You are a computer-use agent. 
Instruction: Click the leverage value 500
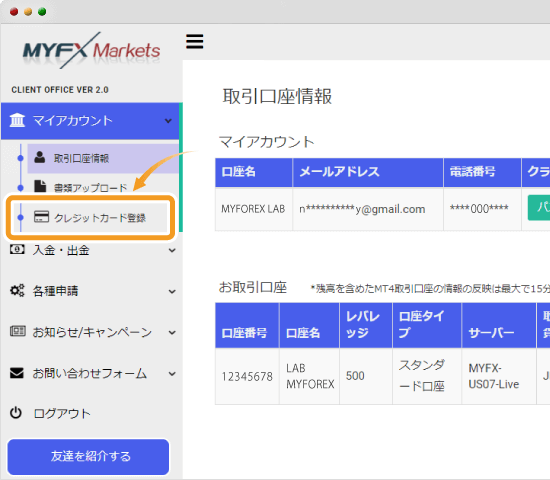(x=355, y=376)
